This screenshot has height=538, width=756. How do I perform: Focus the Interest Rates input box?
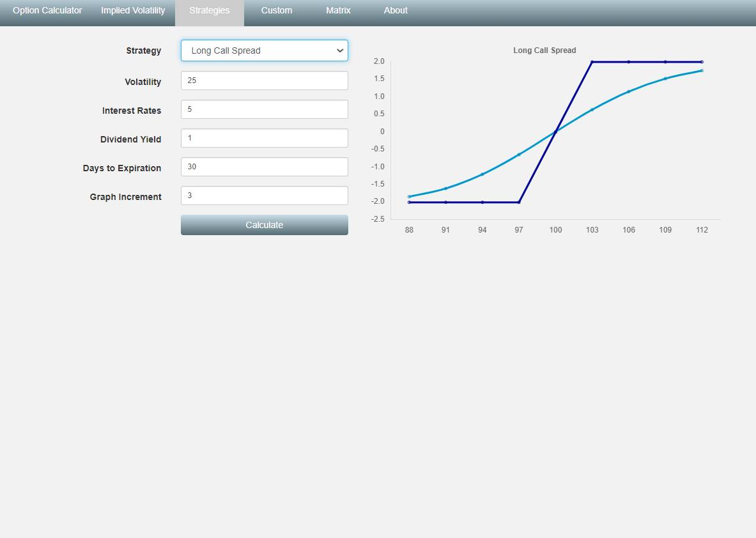[265, 109]
